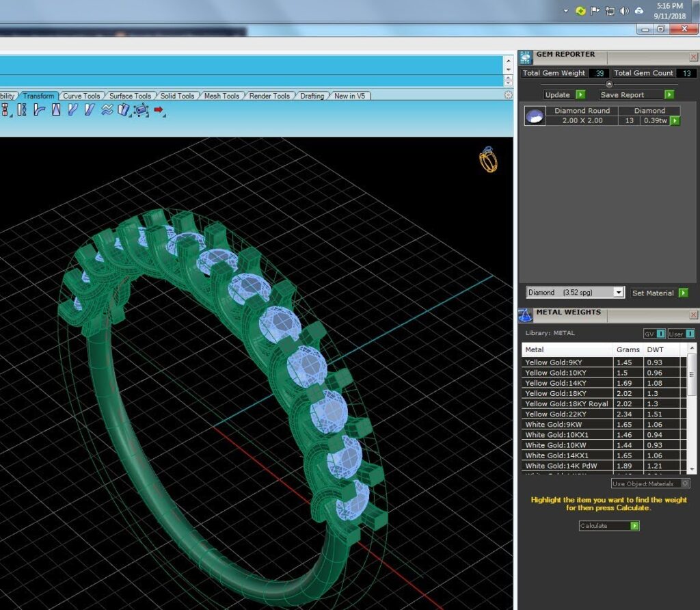Select the Yellow Gold:22KY row

pyautogui.click(x=604, y=414)
